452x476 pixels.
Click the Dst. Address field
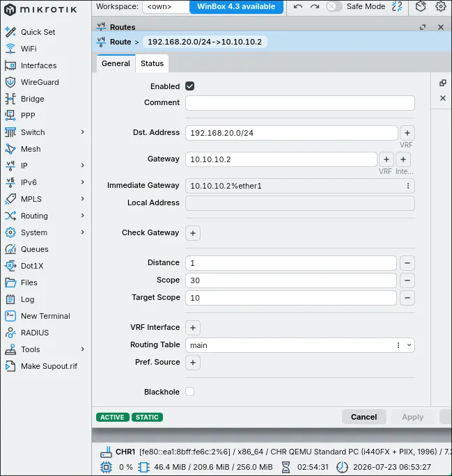tap(292, 133)
